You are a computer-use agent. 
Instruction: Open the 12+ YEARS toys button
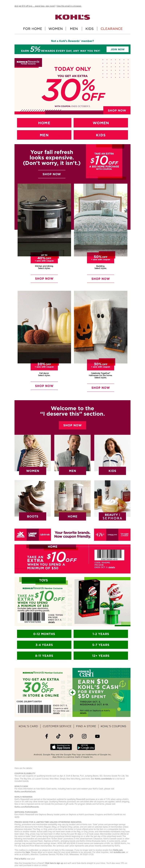click(x=101, y=655)
